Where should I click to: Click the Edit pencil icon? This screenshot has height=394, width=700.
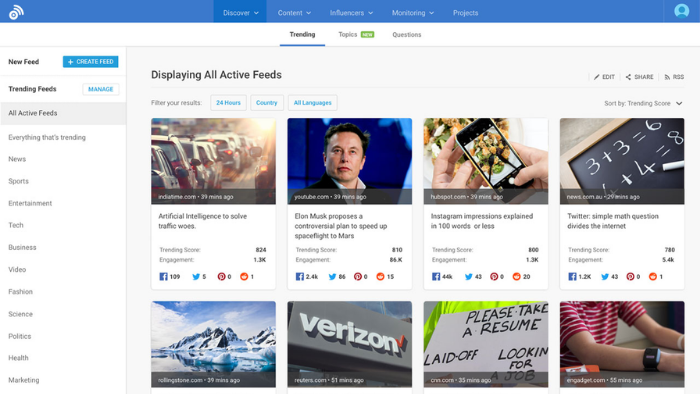pos(596,77)
